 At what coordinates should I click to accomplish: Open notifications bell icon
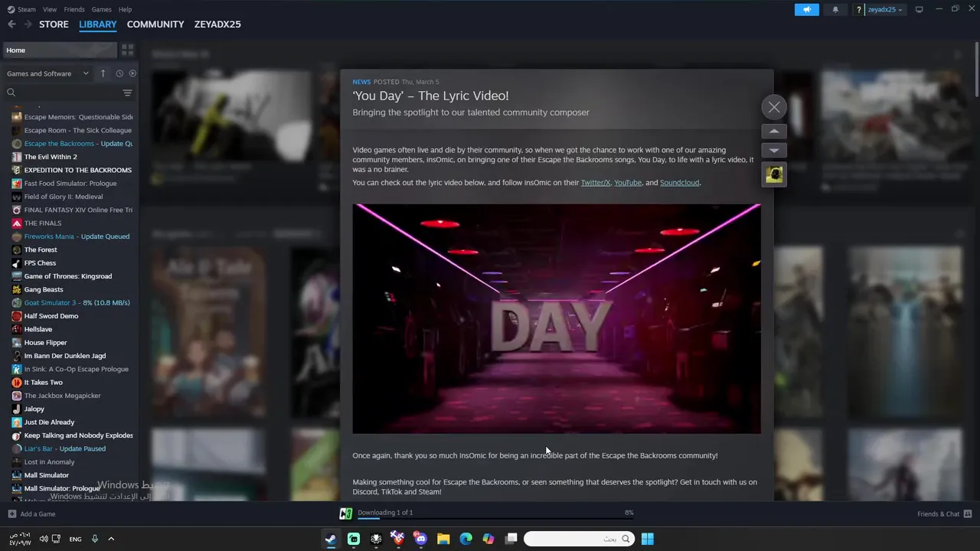click(x=835, y=9)
